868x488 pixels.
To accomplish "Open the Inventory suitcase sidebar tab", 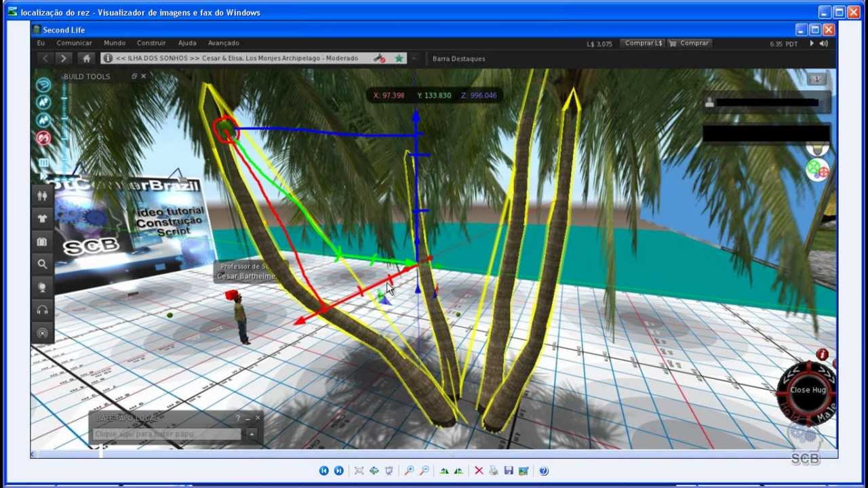I will click(43, 242).
